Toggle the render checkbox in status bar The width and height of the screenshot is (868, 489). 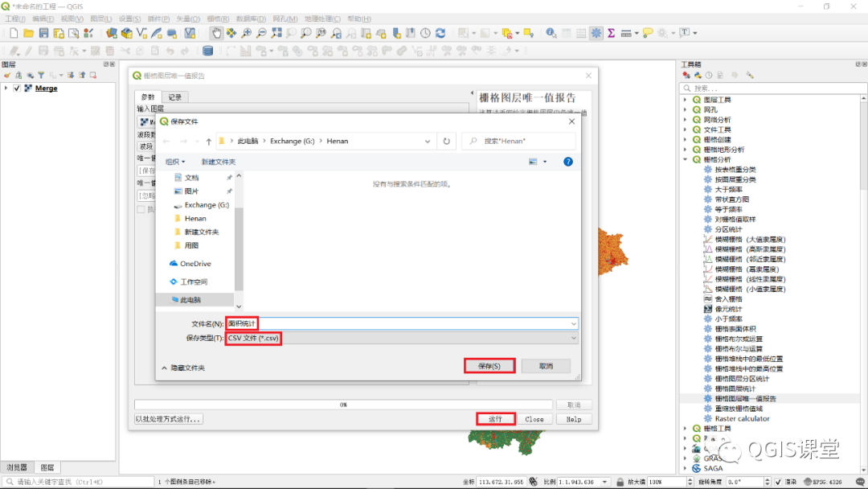click(x=778, y=482)
